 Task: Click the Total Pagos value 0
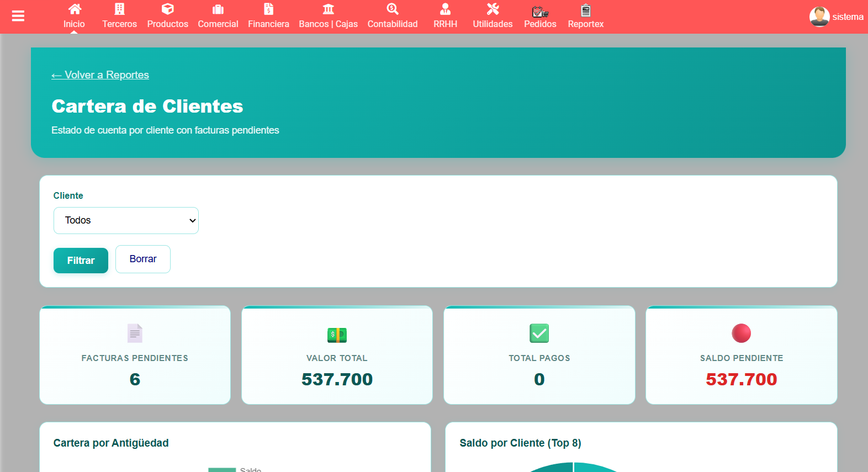(539, 379)
